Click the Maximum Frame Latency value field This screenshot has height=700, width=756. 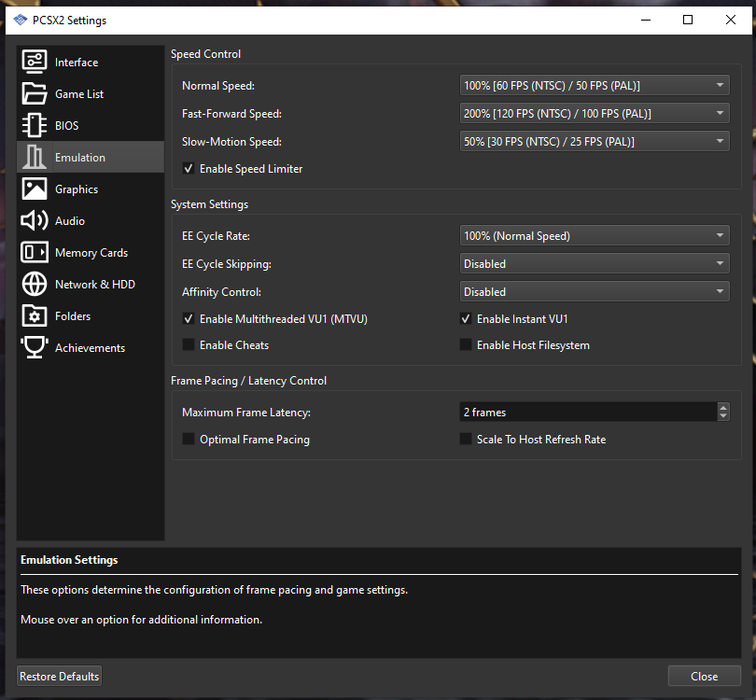coord(588,413)
